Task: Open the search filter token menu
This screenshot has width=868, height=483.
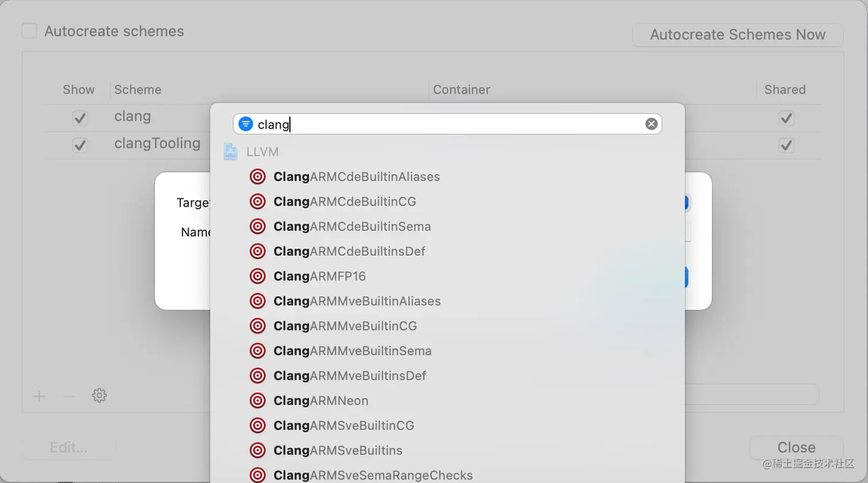Action: 246,123
